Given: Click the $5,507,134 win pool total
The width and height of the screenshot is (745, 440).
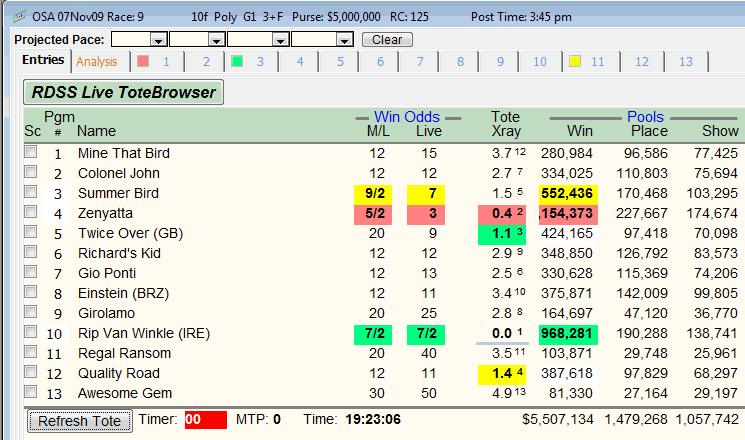Looking at the screenshot, I should click(558, 420).
